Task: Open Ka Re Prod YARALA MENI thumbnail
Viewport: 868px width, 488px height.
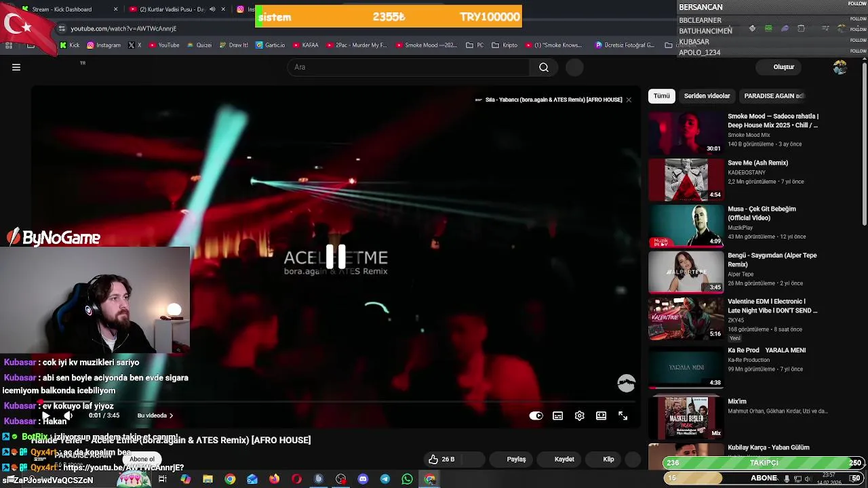Action: coord(686,367)
